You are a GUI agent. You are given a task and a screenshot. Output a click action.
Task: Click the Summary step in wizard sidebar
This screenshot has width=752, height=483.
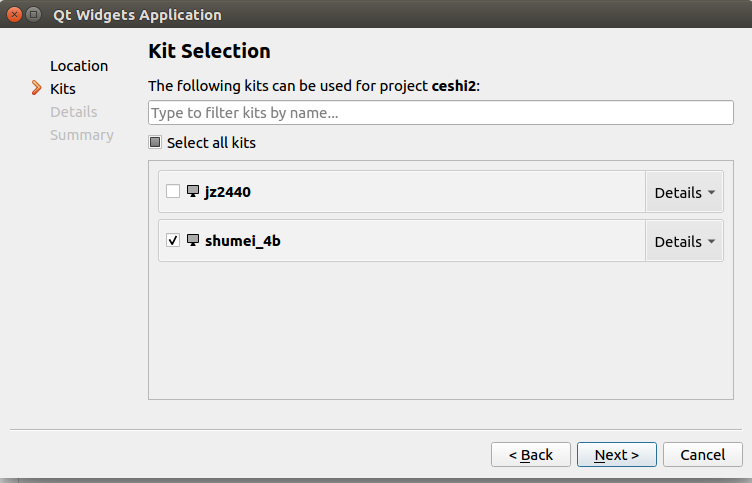(82, 135)
